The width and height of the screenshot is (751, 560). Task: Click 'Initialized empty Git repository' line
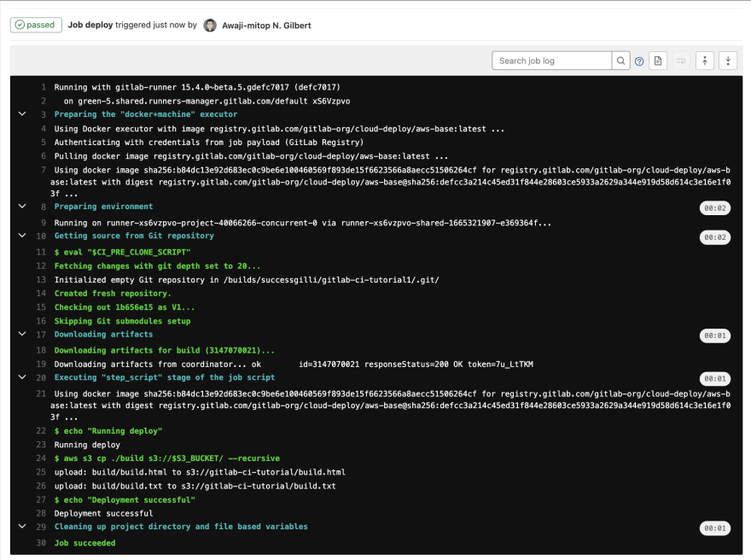point(247,280)
